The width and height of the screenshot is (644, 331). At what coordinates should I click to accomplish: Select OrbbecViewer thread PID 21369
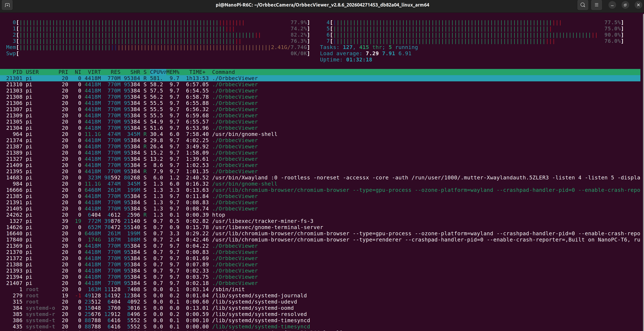coord(320,246)
